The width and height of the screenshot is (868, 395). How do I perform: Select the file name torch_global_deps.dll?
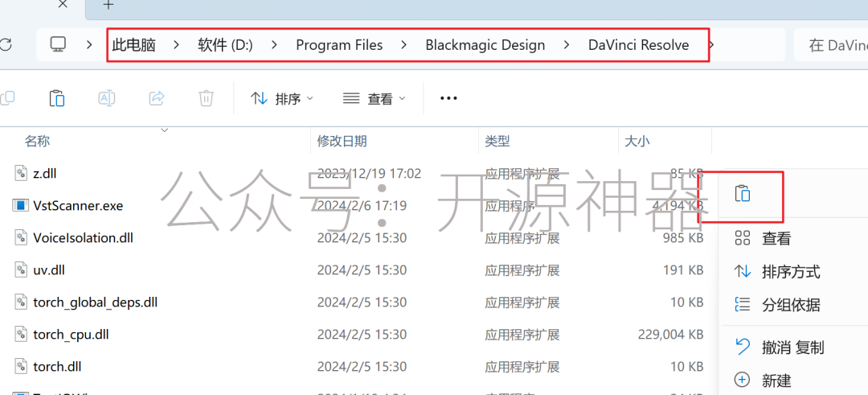click(95, 302)
